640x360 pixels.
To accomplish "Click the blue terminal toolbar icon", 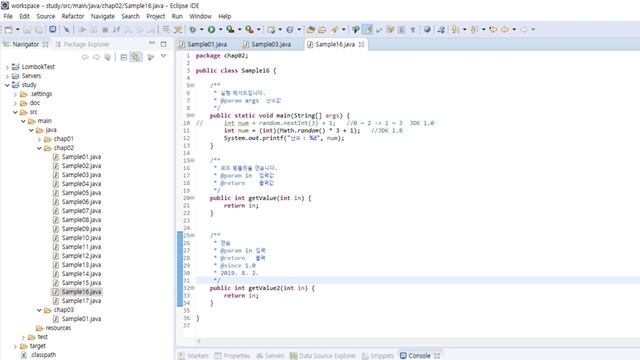I will tap(53, 29).
